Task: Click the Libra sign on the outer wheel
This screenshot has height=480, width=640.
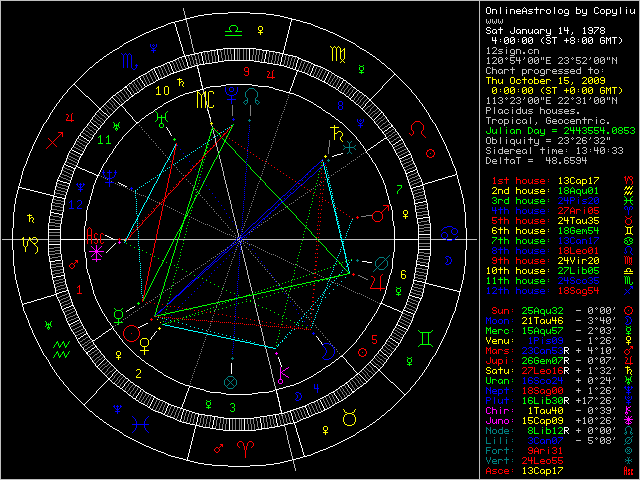Action: 232,31
